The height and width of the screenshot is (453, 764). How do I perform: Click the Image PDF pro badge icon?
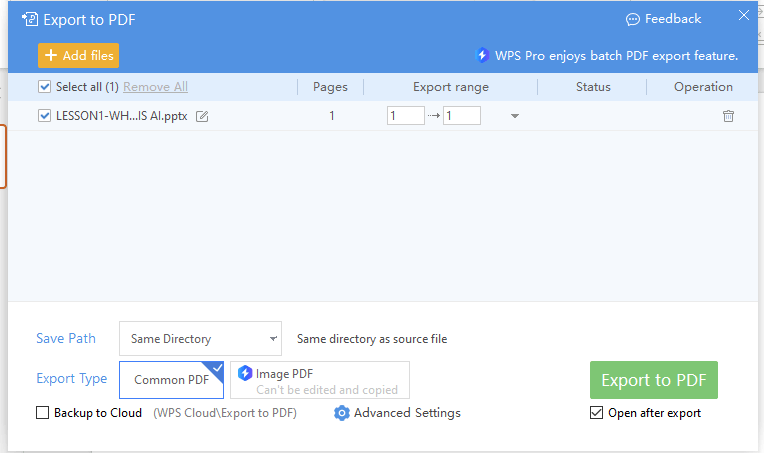tap(245, 374)
